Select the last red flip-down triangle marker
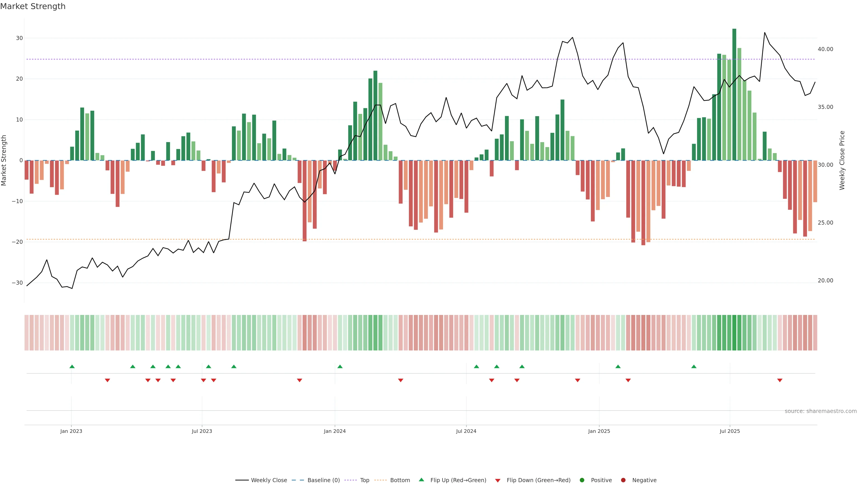 tap(780, 380)
